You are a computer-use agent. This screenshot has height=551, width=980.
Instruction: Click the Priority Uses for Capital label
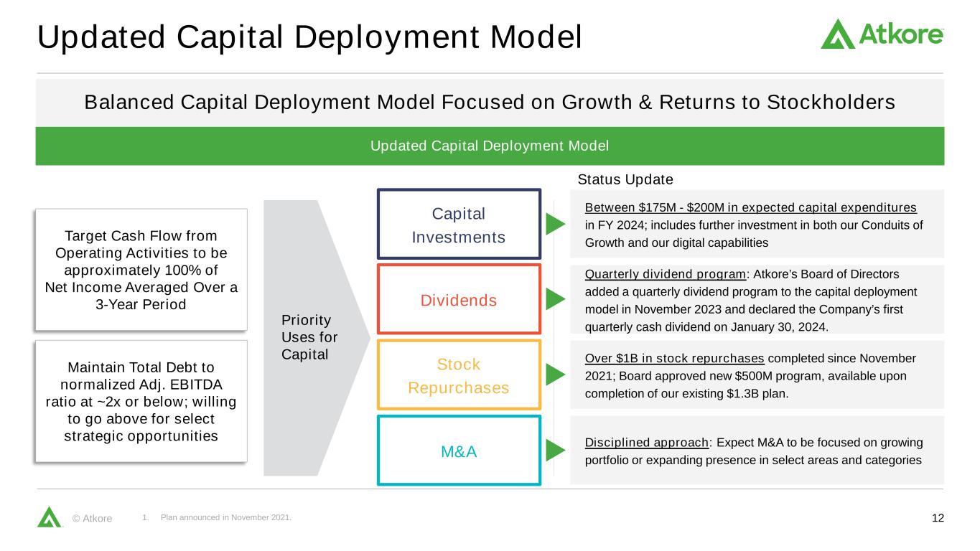point(310,337)
